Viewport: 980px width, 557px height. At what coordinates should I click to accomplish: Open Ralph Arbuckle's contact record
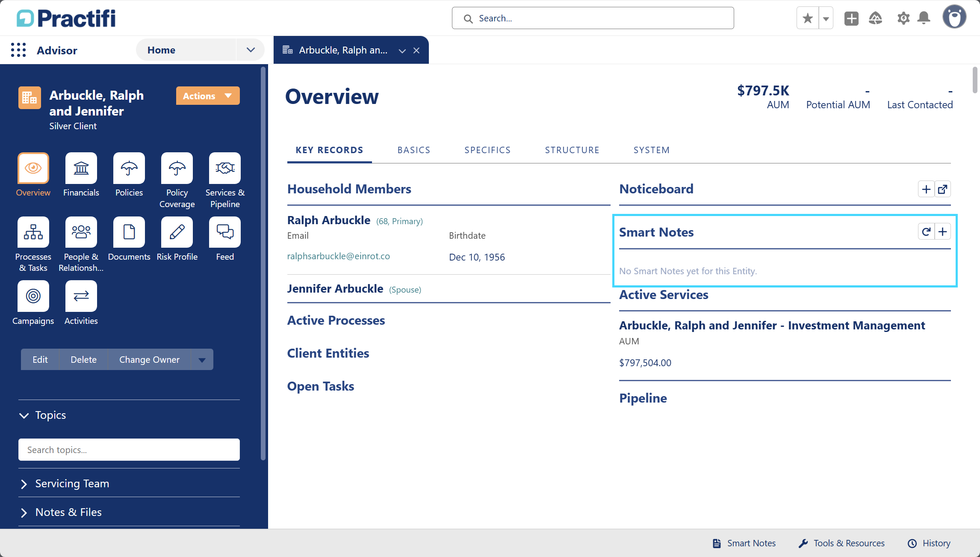[x=329, y=220]
